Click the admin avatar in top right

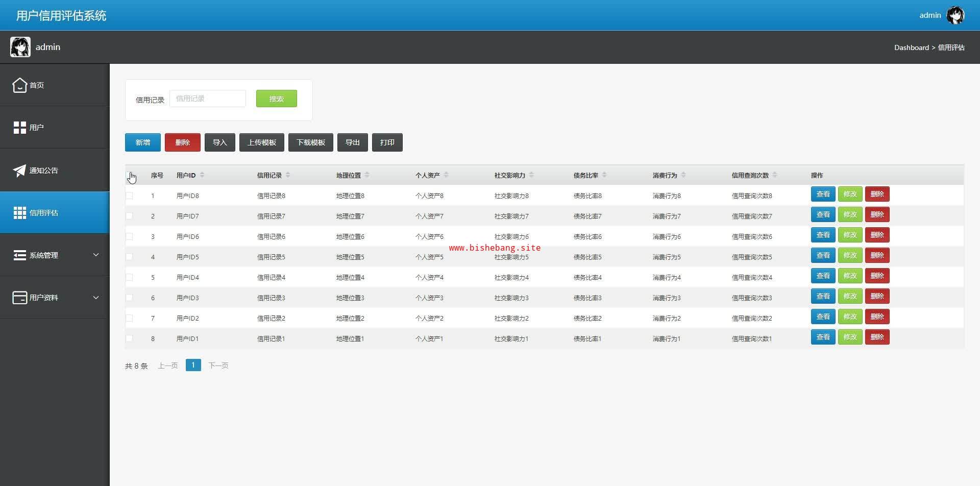[x=955, y=15]
